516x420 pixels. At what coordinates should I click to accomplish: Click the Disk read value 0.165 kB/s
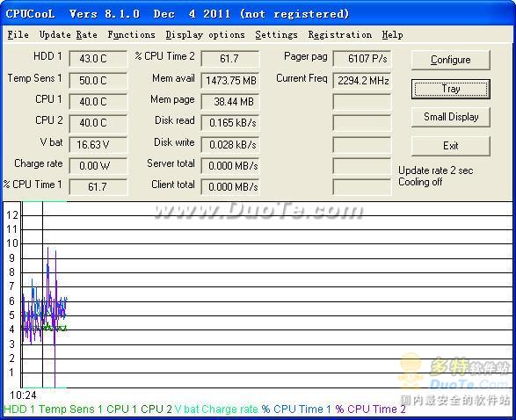230,123
